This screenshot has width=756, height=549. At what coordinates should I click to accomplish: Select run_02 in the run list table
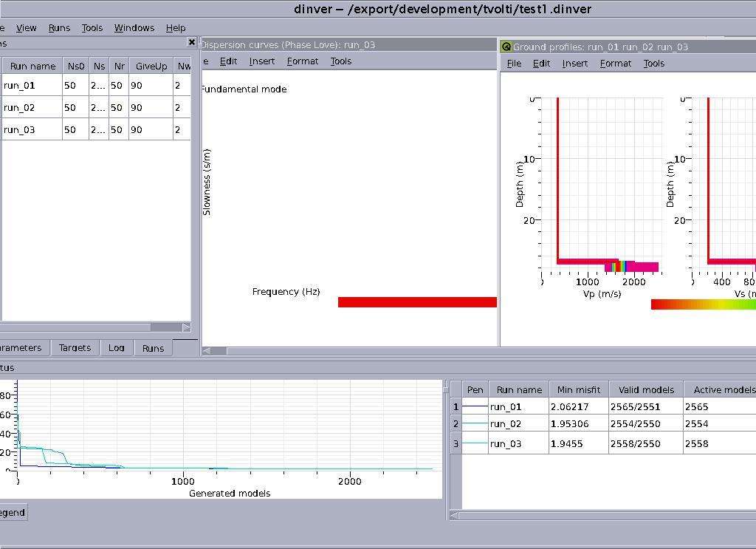point(19,108)
